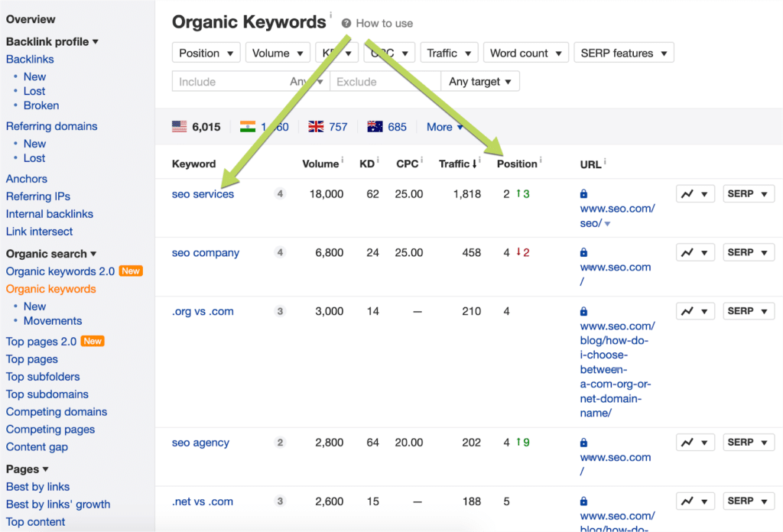Open trend chart for seo services row
The width and height of the screenshot is (783, 532).
coord(695,193)
